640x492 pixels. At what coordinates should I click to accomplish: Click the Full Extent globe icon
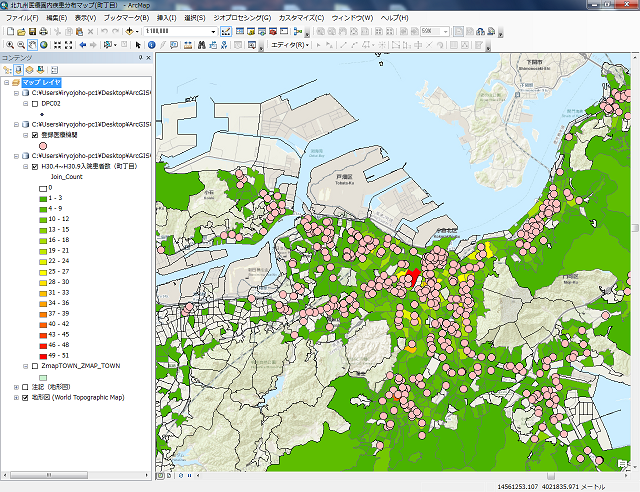[x=45, y=45]
